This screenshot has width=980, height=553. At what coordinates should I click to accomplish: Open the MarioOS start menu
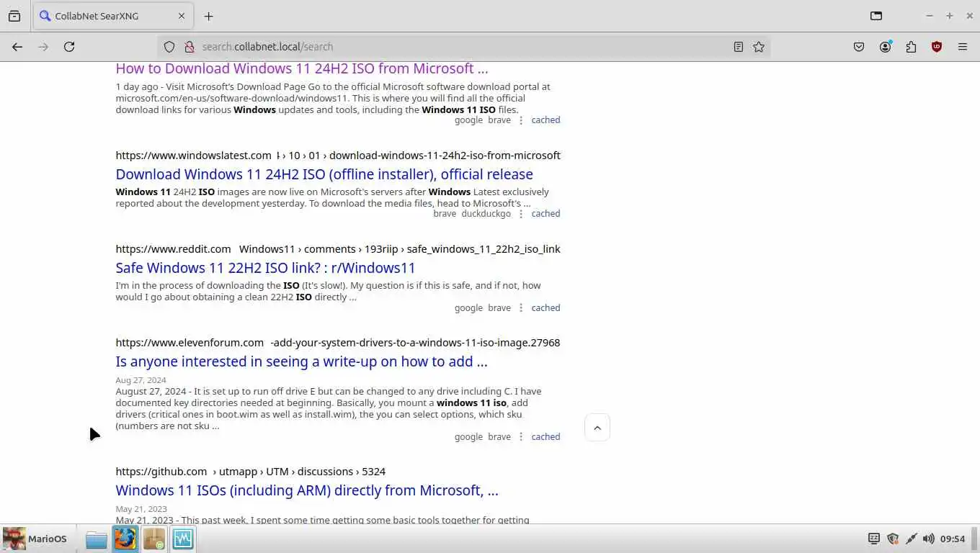(35, 539)
